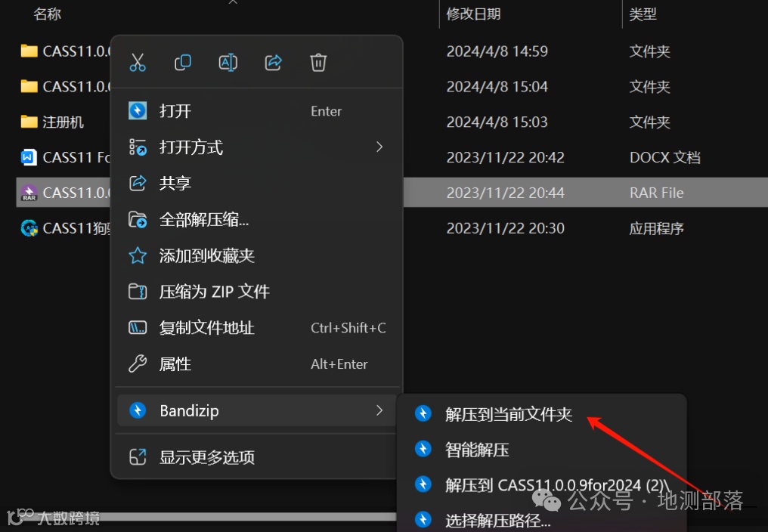Click the icon beside 显示更多选项
Viewport: 768px width, 532px height.
coord(138,457)
